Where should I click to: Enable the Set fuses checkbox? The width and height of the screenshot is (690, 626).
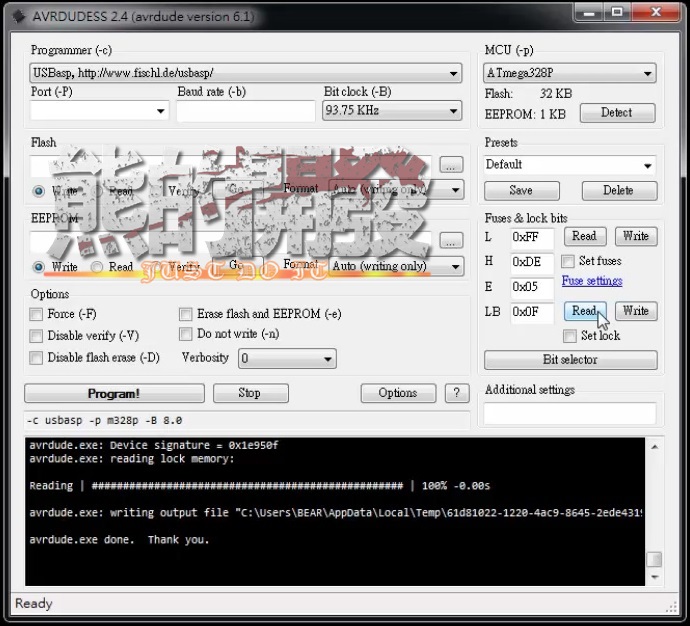568,261
